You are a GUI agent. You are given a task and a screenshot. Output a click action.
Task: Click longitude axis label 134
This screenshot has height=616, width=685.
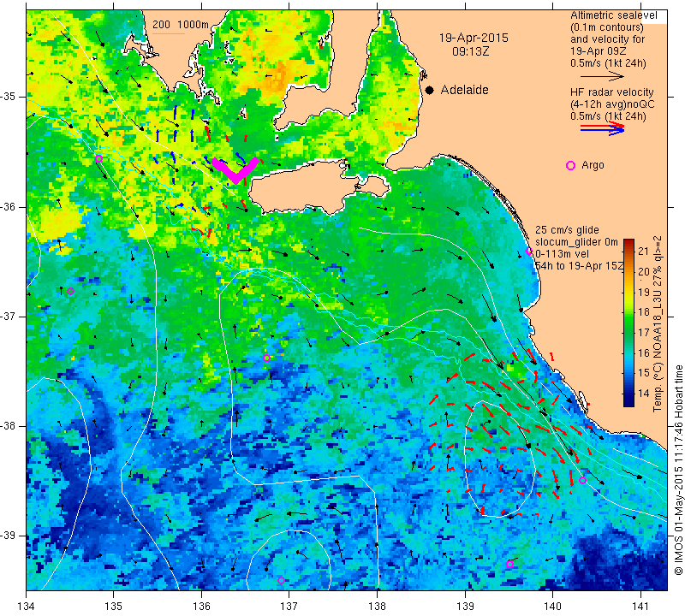[x=27, y=607]
